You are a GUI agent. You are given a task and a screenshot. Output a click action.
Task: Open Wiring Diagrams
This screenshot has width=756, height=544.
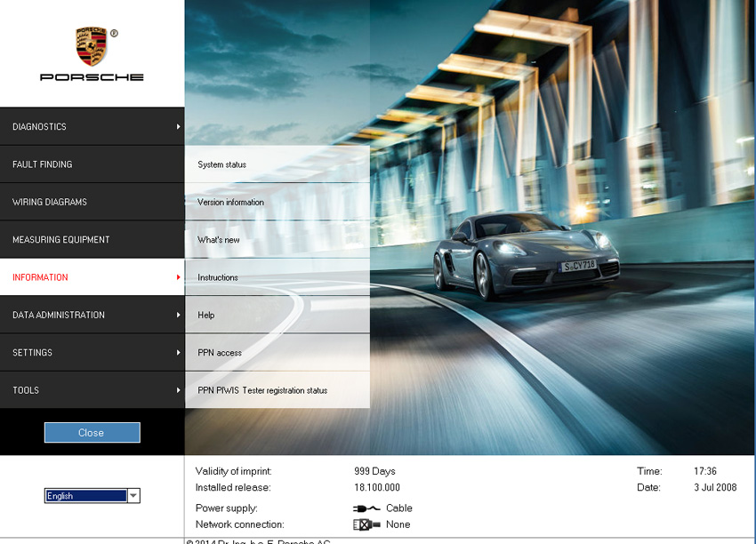coord(92,202)
